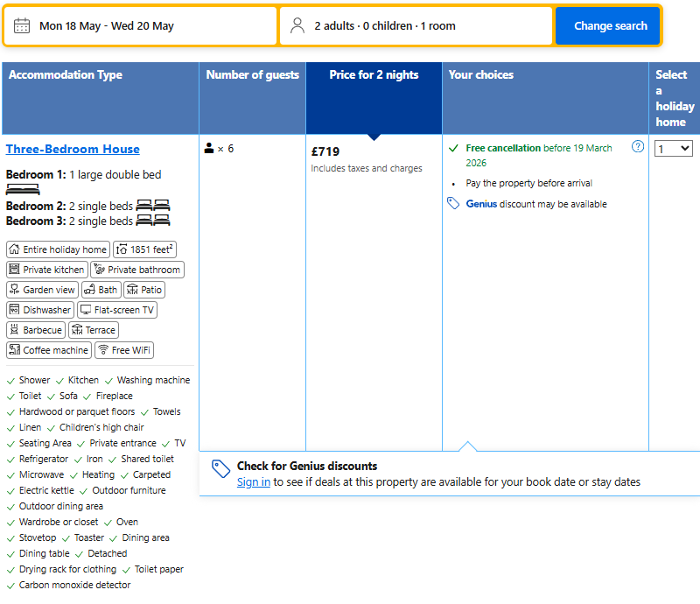This screenshot has width=700, height=604.
Task: Click the Price for 2 nights column header
Action: [x=374, y=75]
